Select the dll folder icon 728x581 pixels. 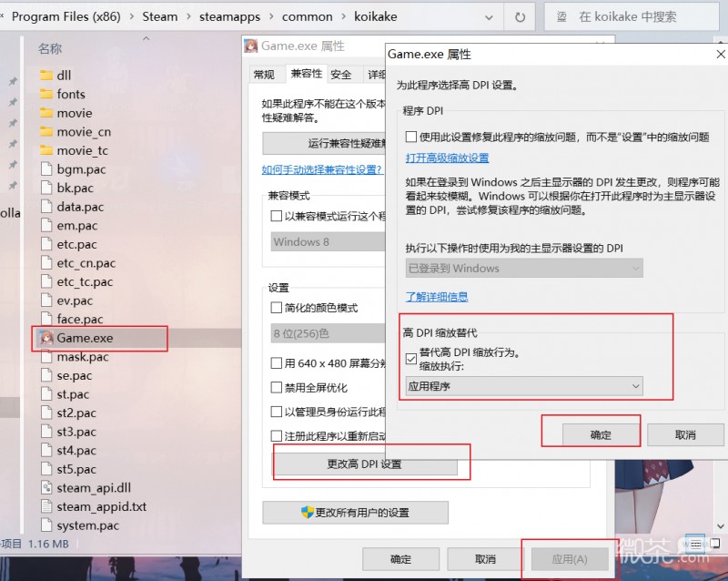point(46,76)
